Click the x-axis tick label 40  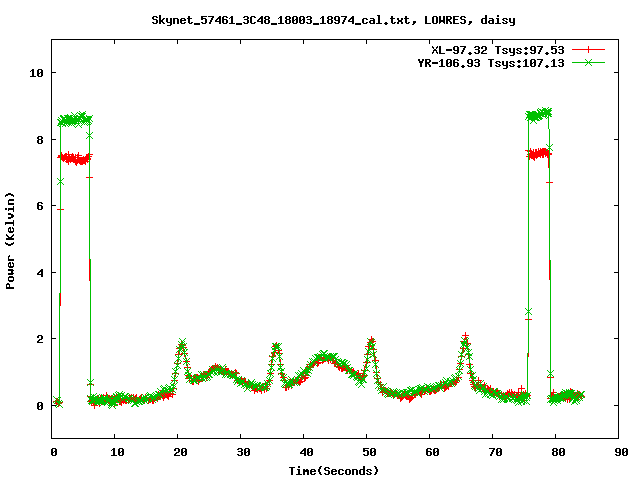[x=306, y=452]
